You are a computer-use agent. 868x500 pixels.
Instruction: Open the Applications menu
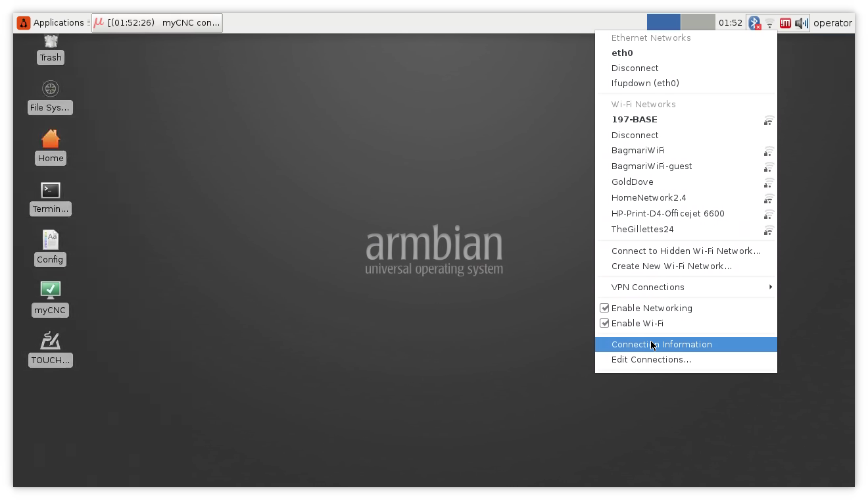[51, 22]
